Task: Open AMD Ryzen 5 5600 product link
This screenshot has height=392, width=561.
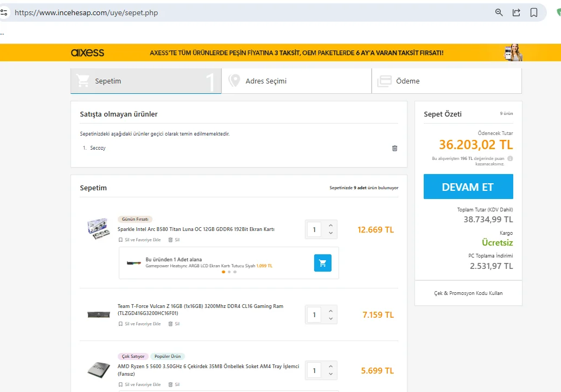Action: pyautogui.click(x=208, y=370)
